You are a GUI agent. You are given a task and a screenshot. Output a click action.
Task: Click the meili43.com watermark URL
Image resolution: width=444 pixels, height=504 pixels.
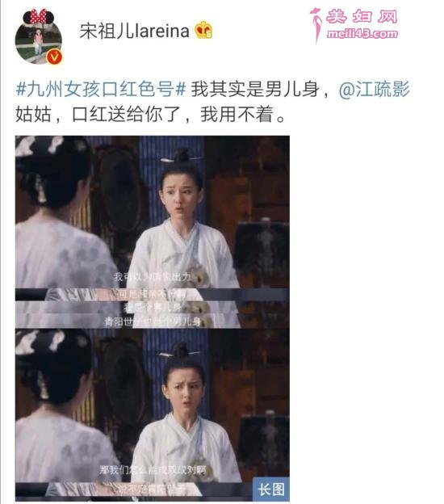(362, 33)
